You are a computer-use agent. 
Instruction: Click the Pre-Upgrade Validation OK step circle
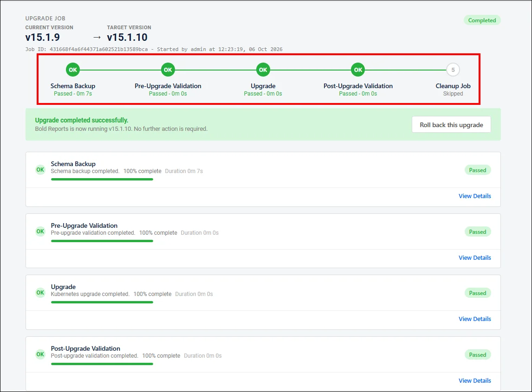(168, 70)
